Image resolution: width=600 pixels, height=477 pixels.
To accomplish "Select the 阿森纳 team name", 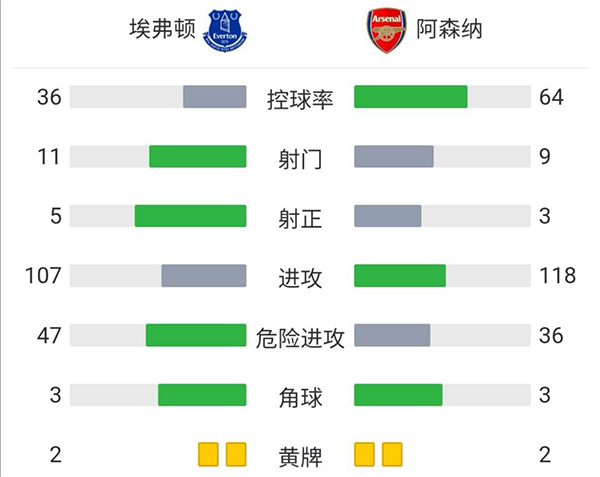I will point(449,29).
